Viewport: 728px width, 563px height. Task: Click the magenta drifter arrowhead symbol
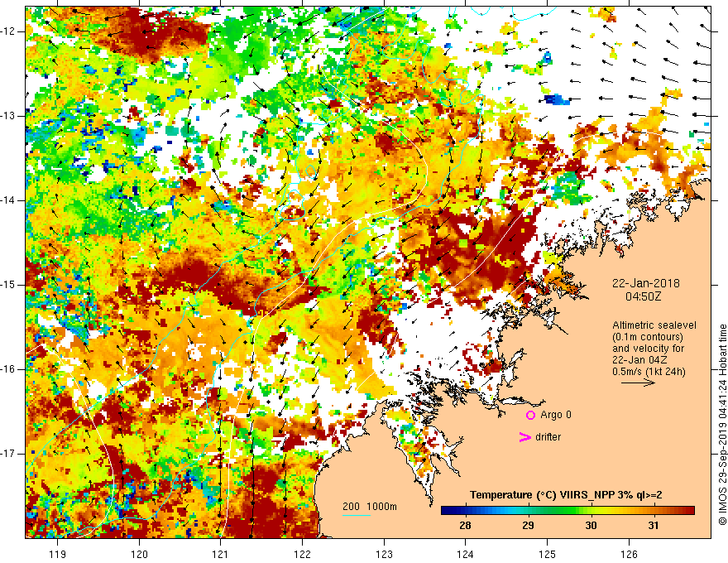click(x=524, y=437)
